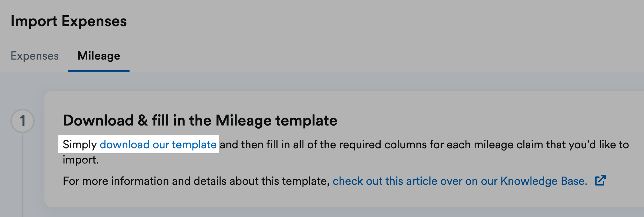Click the word import. on second line
Screen dimensions: 644x217
(81, 160)
